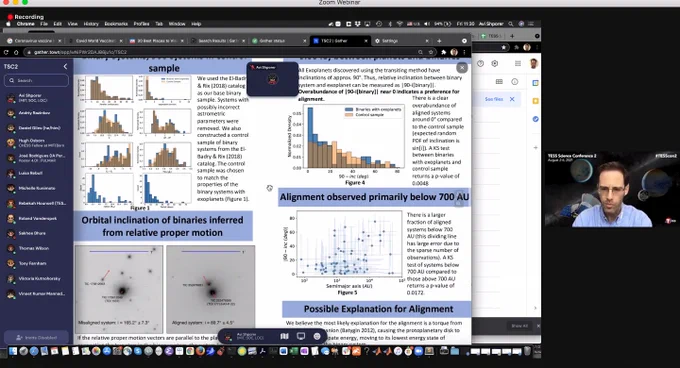Open the View menu
The height and width of the screenshot is (368, 680).
click(72, 24)
